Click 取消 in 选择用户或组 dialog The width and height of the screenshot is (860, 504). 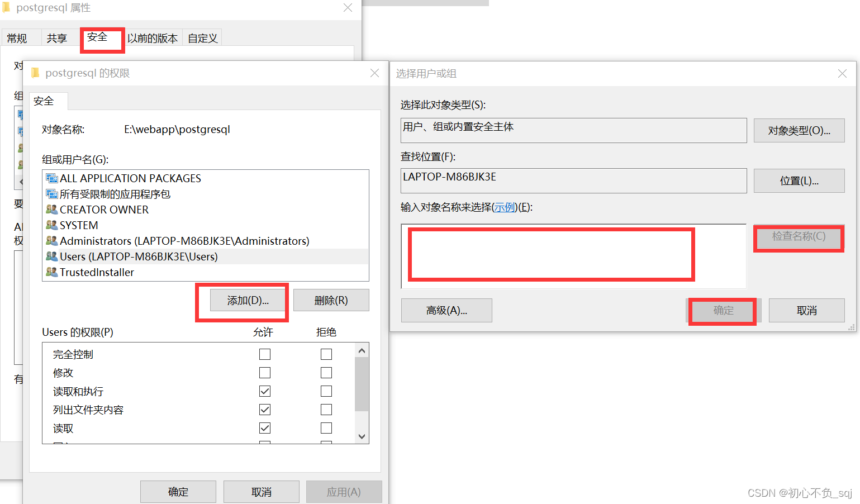point(807,310)
